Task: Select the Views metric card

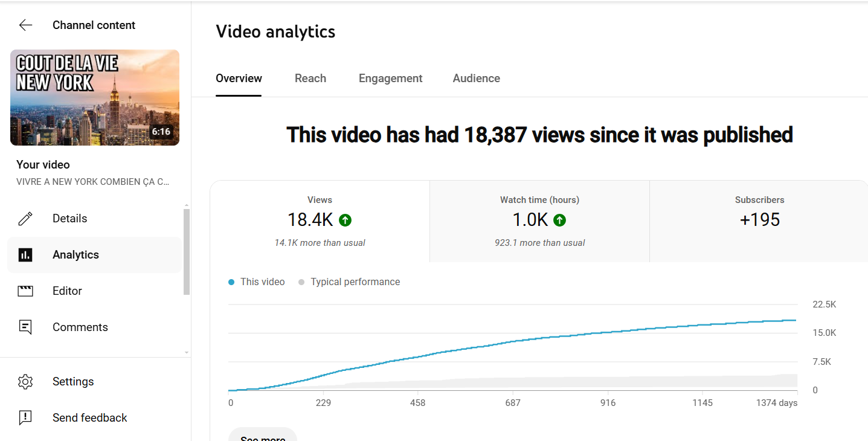Action: [x=320, y=221]
